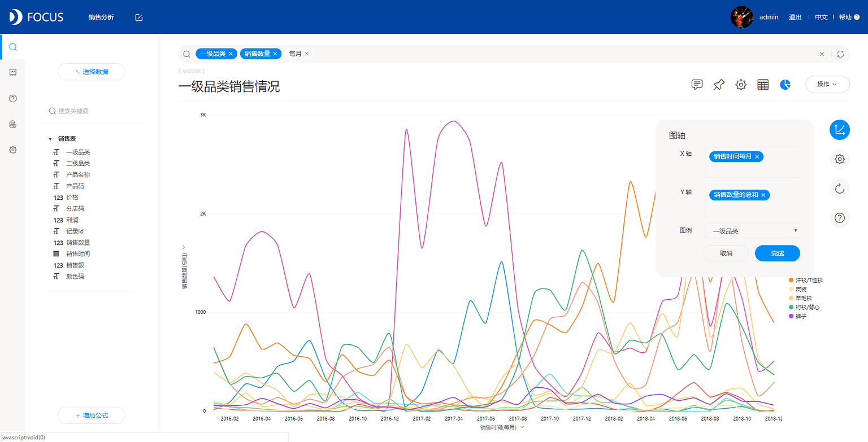Click the blue chart axis configuration button
868x442 pixels.
click(840, 130)
